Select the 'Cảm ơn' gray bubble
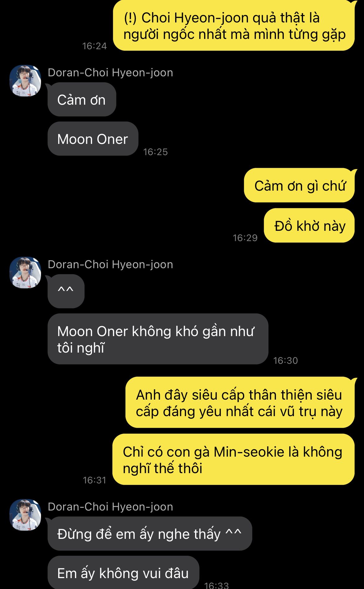This screenshot has width=364, height=589. (82, 100)
